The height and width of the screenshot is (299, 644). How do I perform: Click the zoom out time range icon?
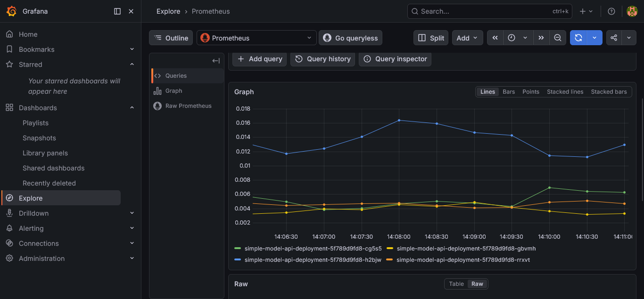click(558, 38)
